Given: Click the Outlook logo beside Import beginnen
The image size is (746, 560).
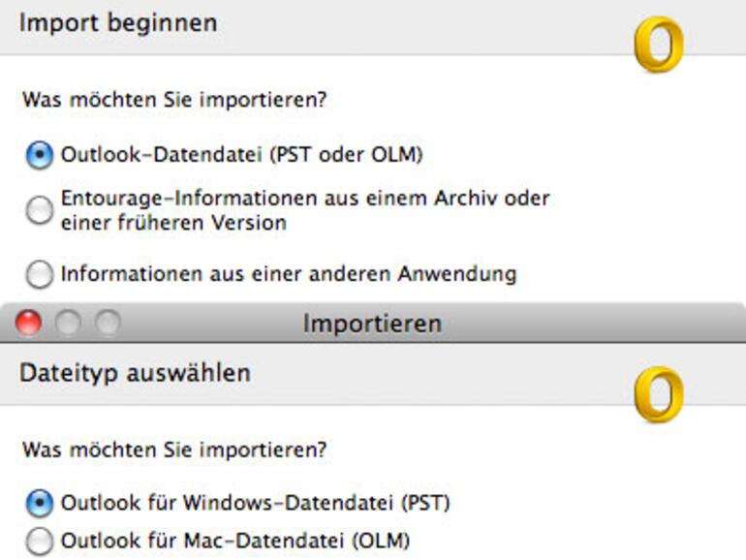Looking at the screenshot, I should (658, 46).
